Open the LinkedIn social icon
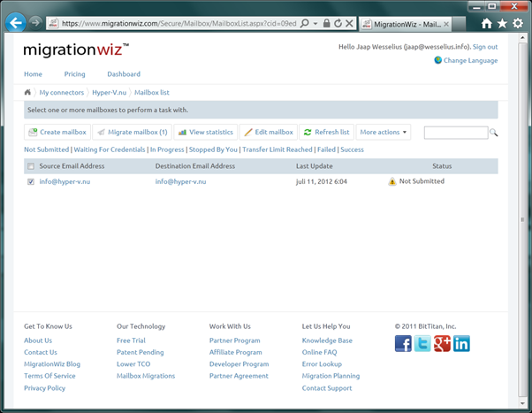The image size is (532, 413). tap(461, 344)
